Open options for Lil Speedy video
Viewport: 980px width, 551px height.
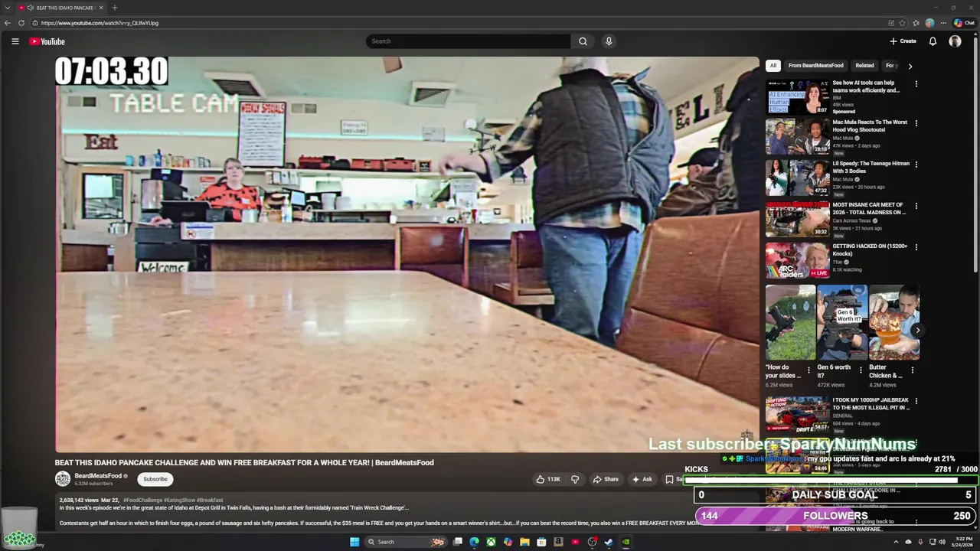coord(916,165)
